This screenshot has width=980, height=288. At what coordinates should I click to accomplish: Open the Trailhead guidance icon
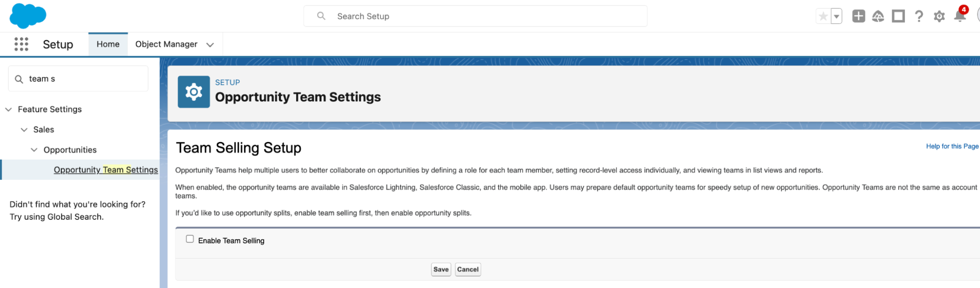click(x=878, y=16)
